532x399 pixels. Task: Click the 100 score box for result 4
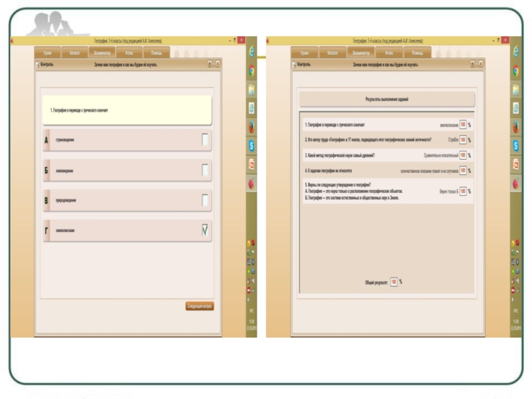pyautogui.click(x=463, y=171)
